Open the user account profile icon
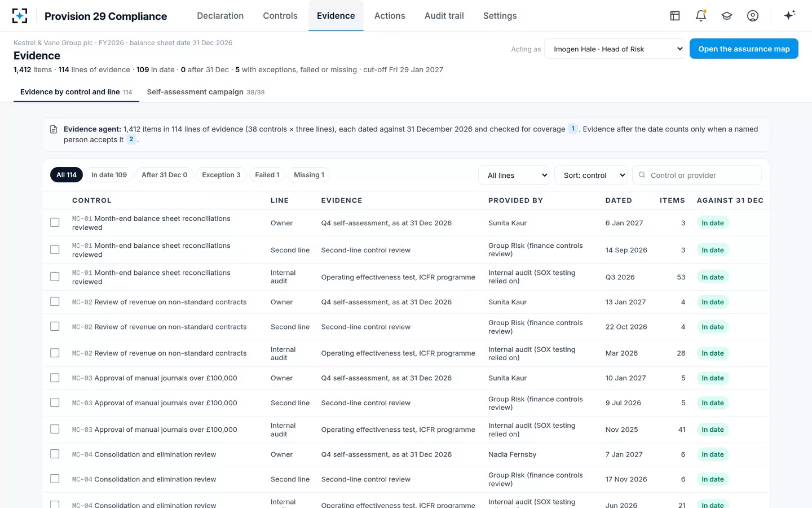Screen dimensions: 812x508 (x=753, y=16)
